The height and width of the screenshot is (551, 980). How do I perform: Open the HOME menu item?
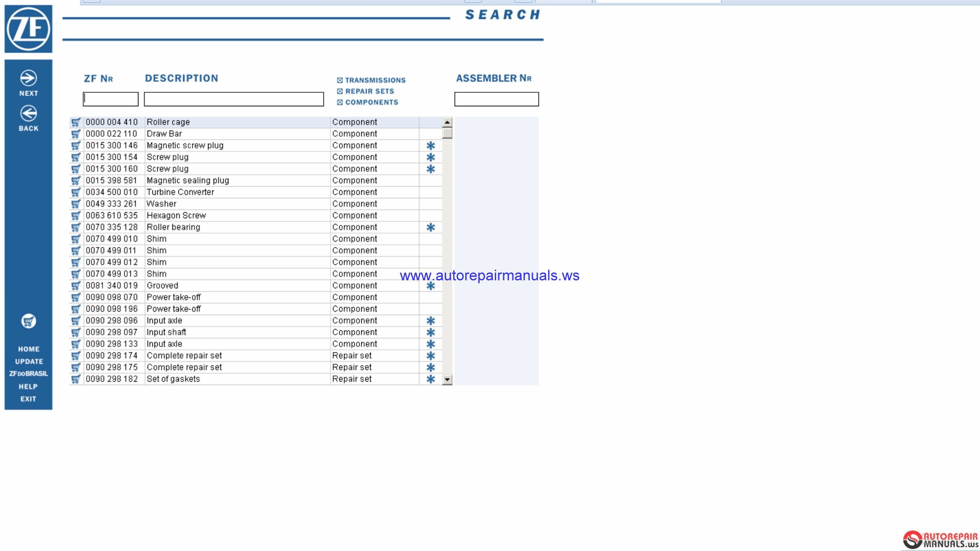pyautogui.click(x=28, y=349)
